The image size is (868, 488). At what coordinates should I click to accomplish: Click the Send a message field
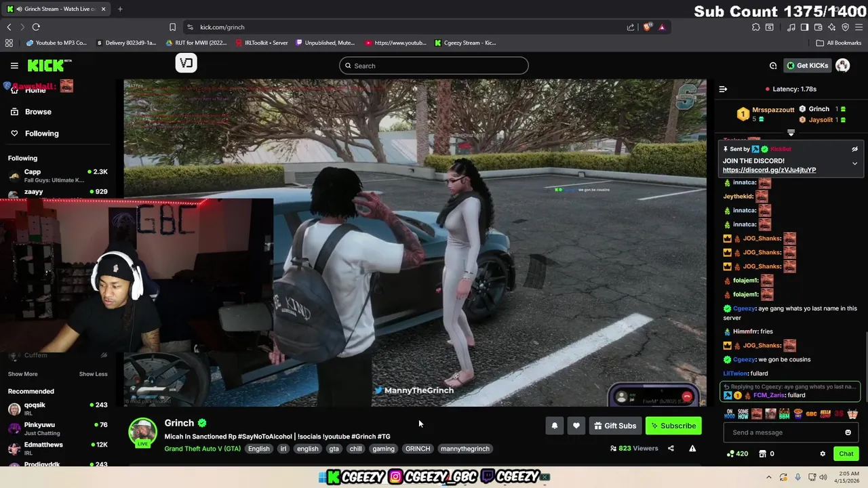791,432
